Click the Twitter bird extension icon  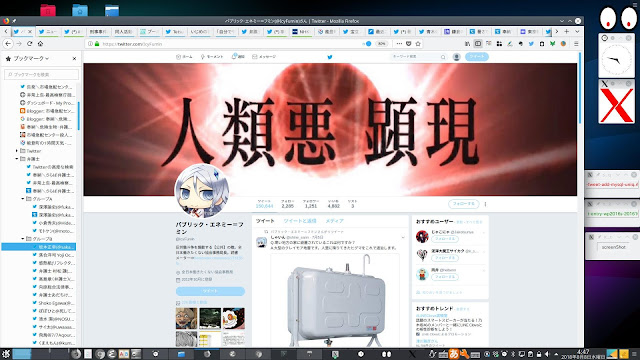(x=531, y=44)
